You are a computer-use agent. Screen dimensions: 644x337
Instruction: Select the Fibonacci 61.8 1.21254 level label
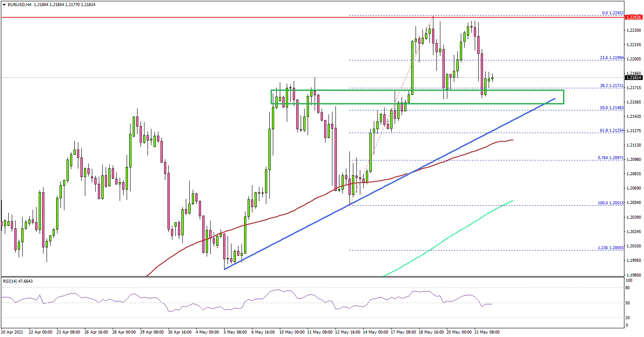pos(611,130)
